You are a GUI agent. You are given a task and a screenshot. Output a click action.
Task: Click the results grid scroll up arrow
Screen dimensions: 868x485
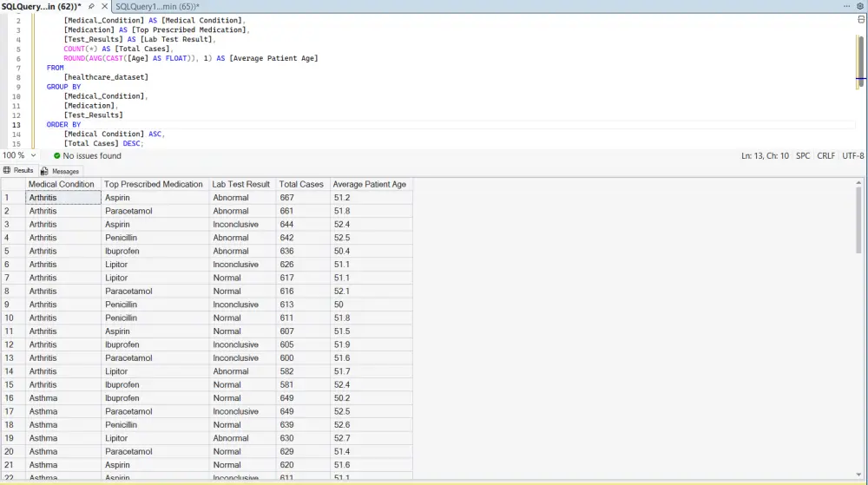[858, 182]
